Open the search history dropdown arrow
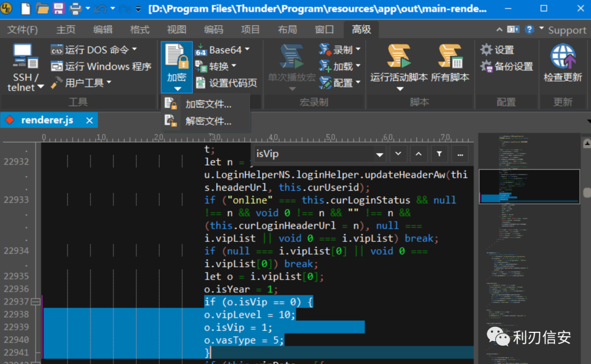The image size is (591, 364). pos(380,154)
